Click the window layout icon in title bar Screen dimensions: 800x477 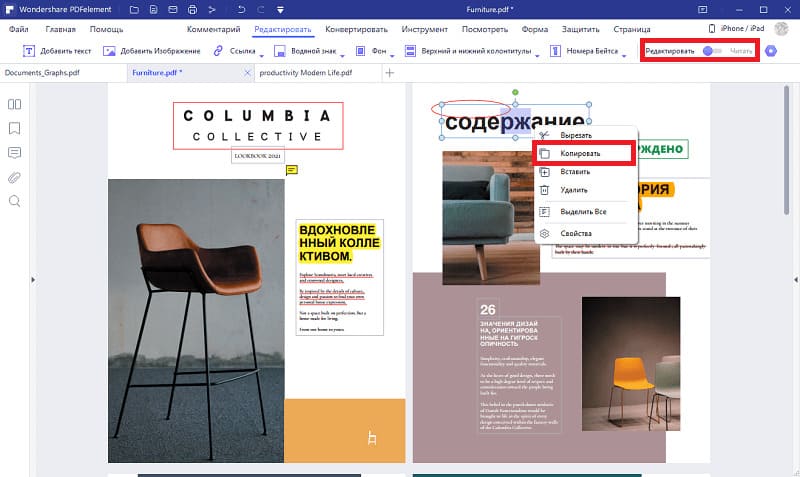[x=703, y=9]
